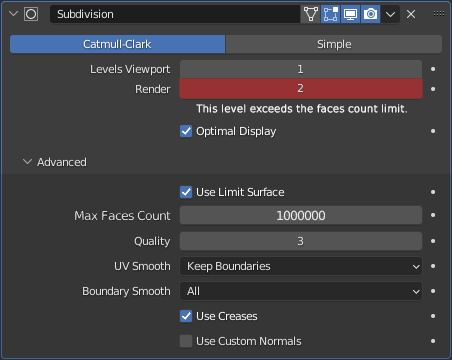Viewport: 452px width, 360px height.
Task: Click the Quality value field
Action: 301,241
